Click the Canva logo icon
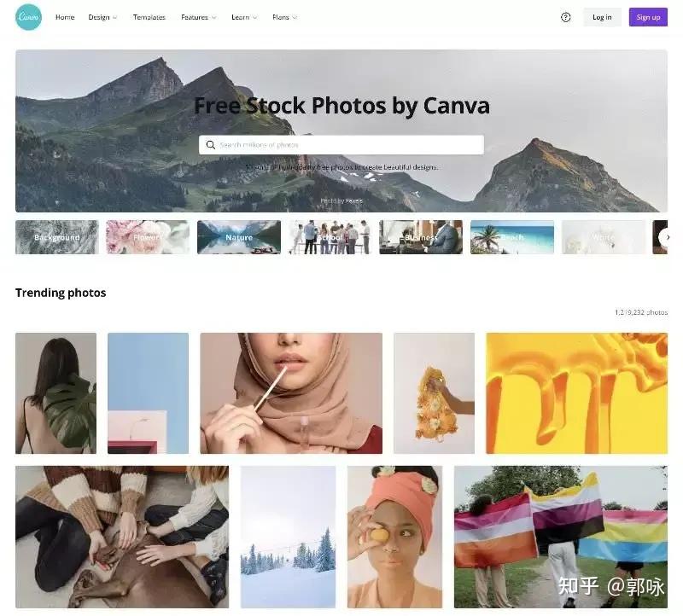 click(x=29, y=17)
